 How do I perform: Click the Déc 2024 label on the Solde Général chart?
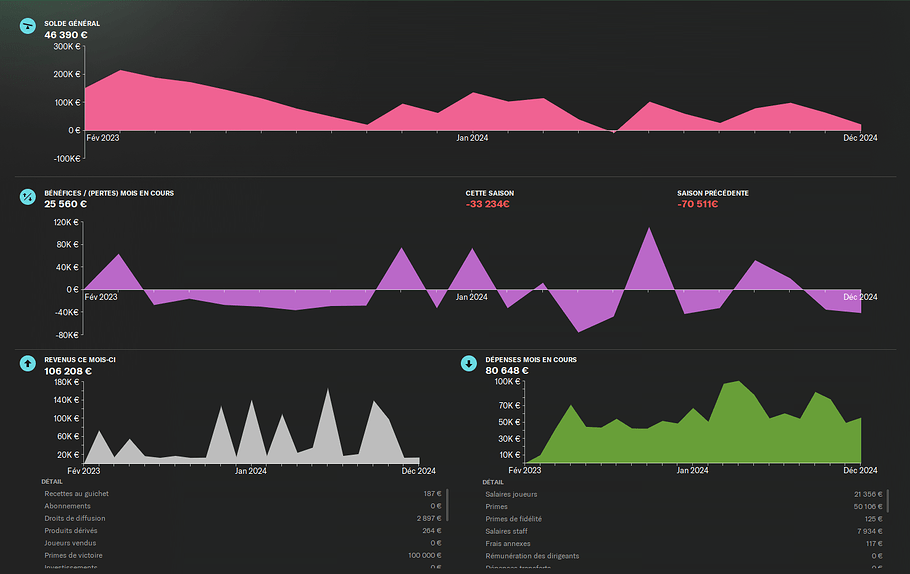[x=860, y=138]
